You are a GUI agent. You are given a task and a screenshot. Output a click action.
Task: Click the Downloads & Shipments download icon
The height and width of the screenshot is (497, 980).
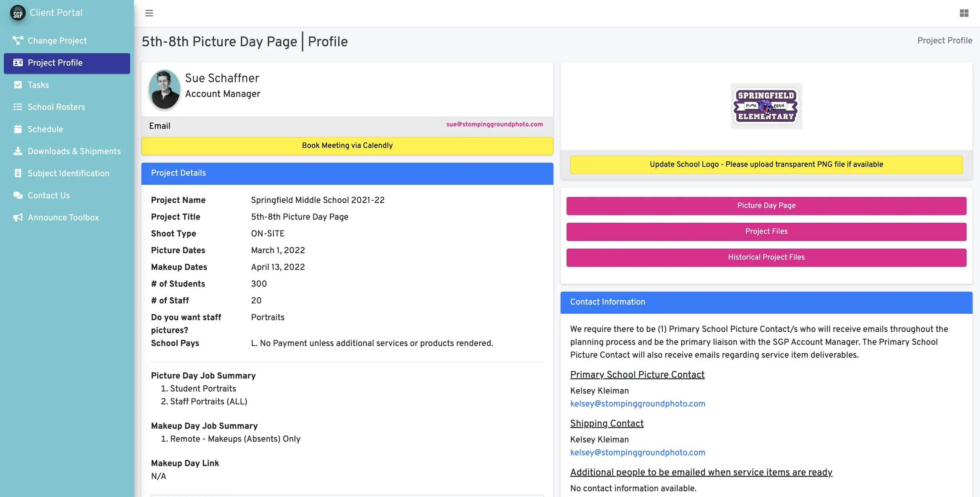[x=18, y=151]
